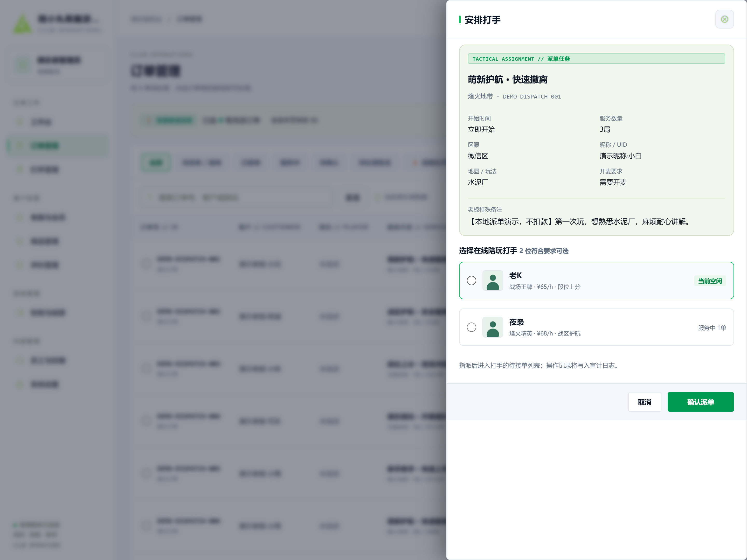The height and width of the screenshot is (560, 747).
Task: Select the 老K radio button
Action: (x=472, y=281)
